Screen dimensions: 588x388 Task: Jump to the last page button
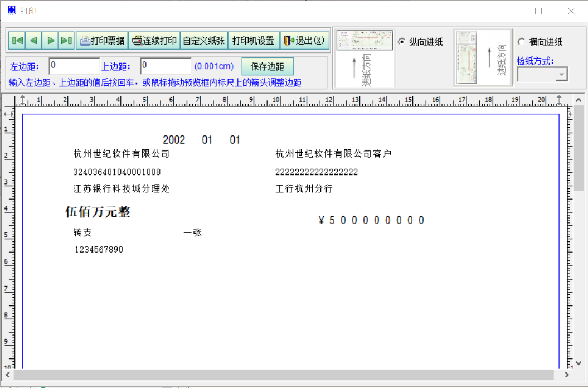point(66,41)
